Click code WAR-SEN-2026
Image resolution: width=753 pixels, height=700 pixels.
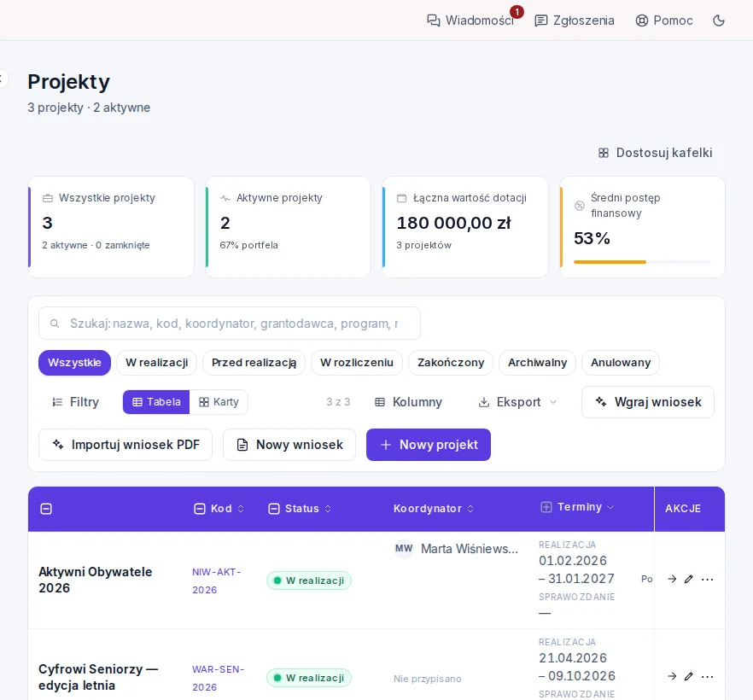pos(219,678)
